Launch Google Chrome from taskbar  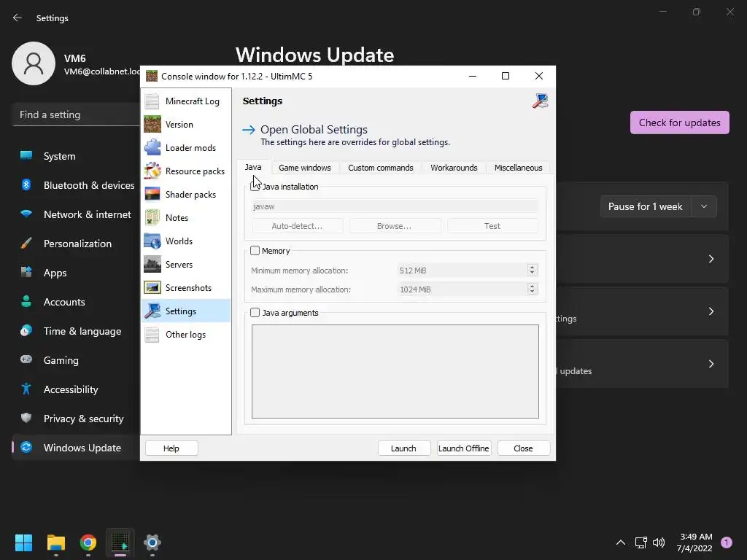pos(88,542)
